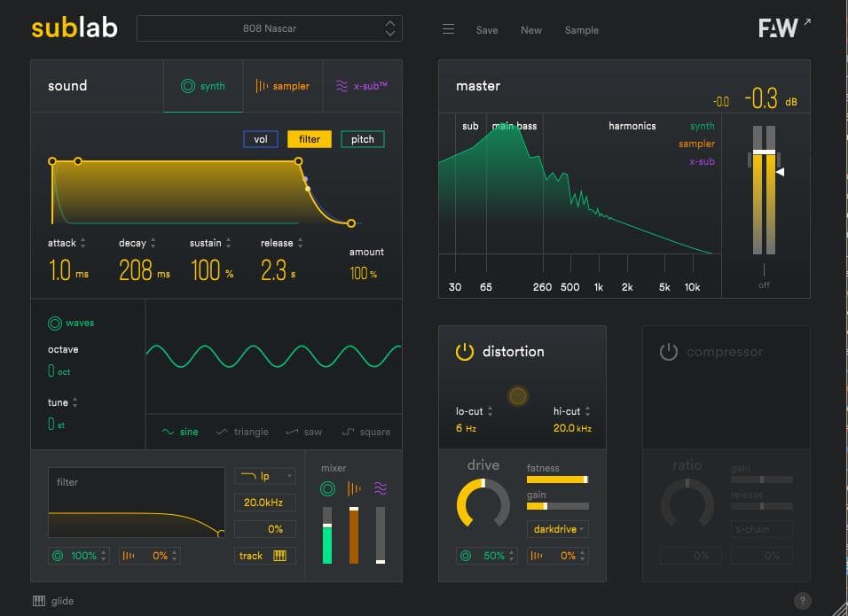Toggle the distortion power button

tap(465, 352)
